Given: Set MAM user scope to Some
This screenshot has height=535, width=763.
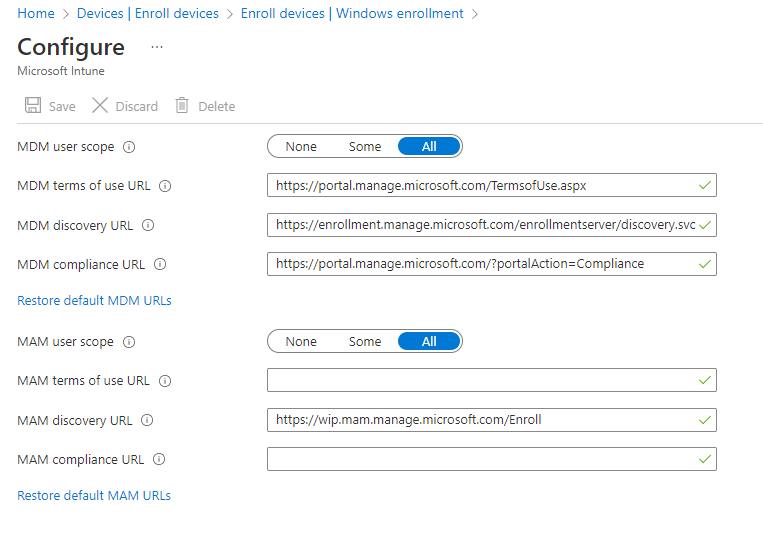Looking at the screenshot, I should pyautogui.click(x=365, y=341).
